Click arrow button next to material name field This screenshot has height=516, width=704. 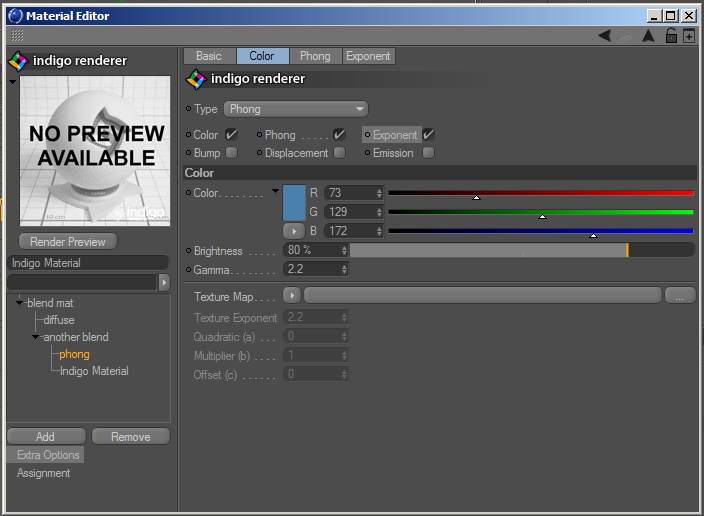pyautogui.click(x=164, y=282)
